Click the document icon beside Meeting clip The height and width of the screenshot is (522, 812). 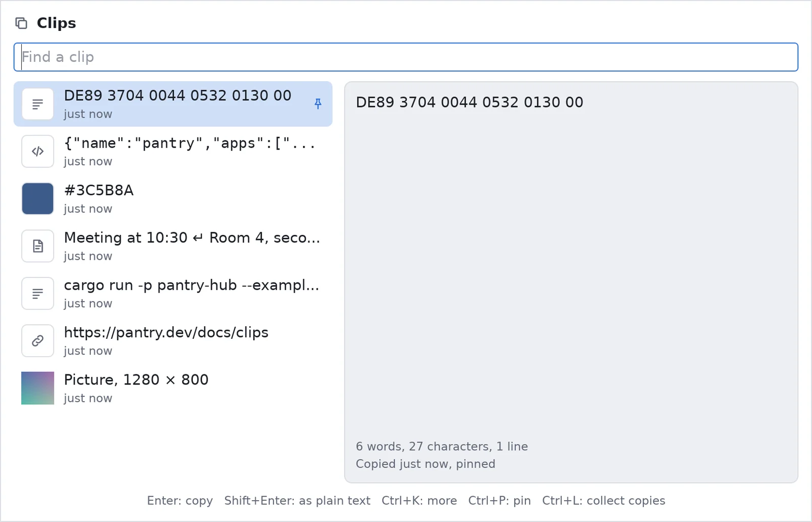tap(38, 246)
